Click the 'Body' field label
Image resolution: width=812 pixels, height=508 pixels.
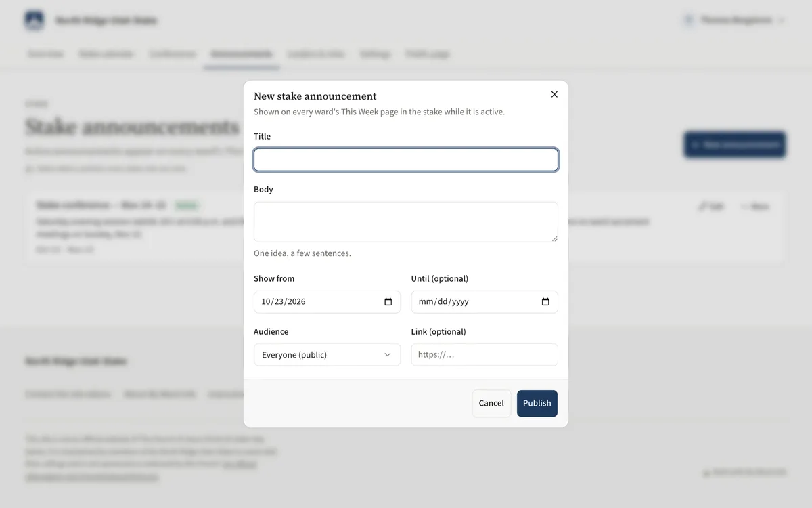263,190
